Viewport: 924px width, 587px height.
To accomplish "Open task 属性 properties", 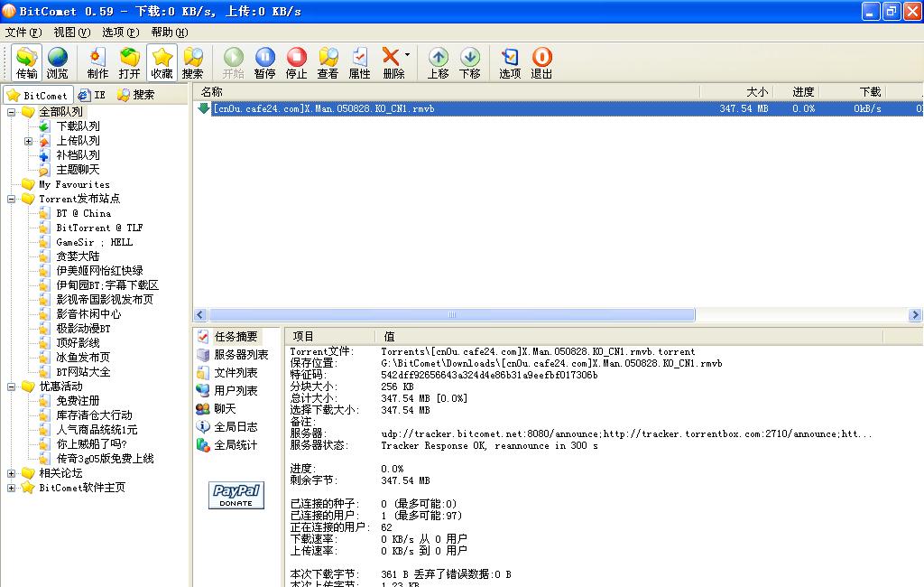I will (359, 62).
